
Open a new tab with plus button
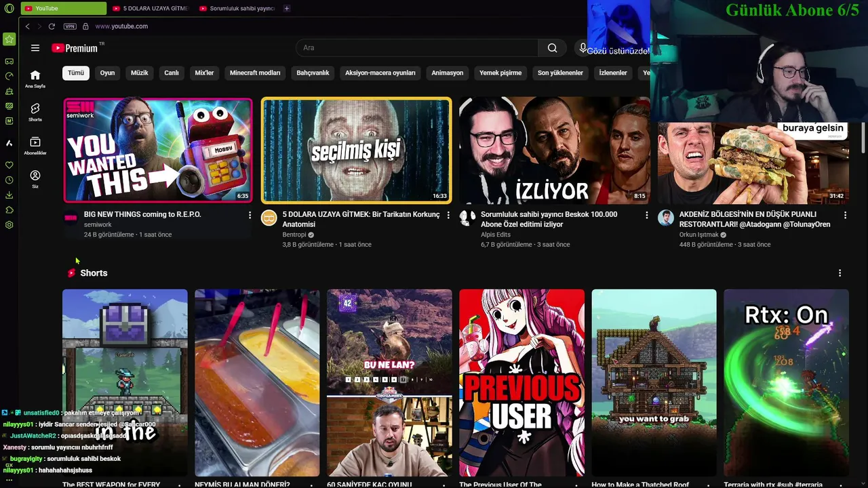point(287,9)
